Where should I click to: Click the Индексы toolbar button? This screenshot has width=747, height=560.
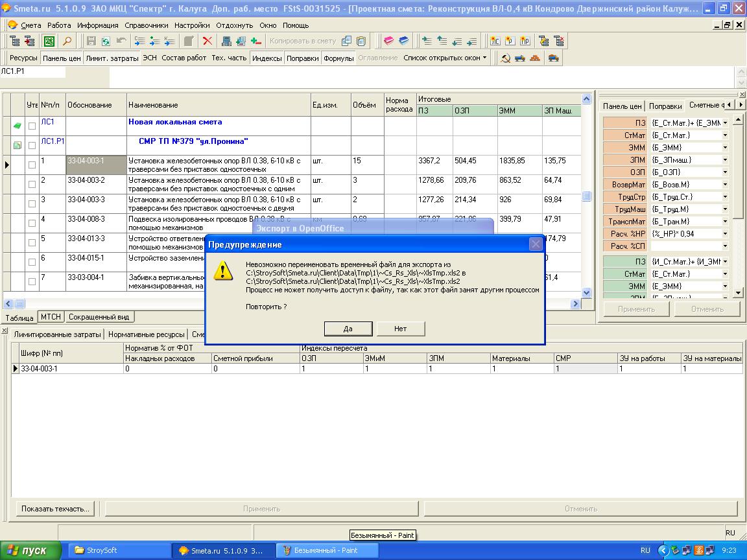coord(267,58)
